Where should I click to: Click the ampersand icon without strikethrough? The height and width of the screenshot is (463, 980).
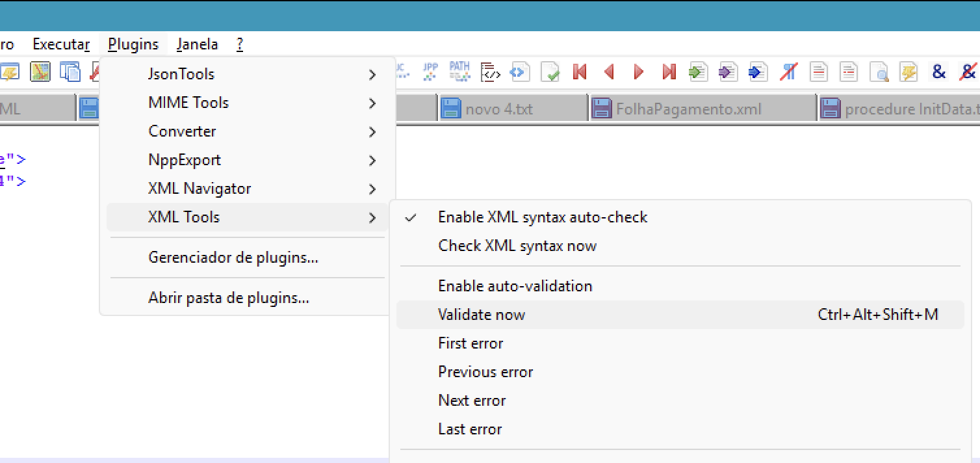coord(938,72)
